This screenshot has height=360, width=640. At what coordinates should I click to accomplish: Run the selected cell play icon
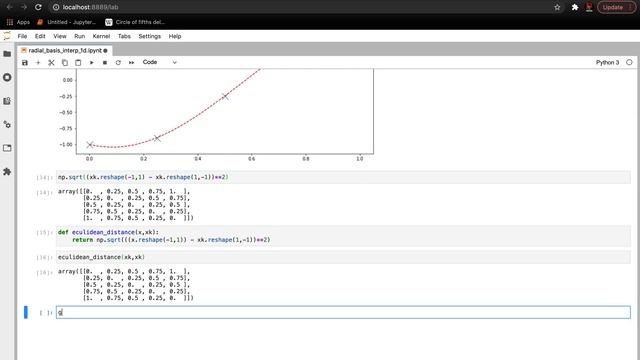tap(91, 62)
